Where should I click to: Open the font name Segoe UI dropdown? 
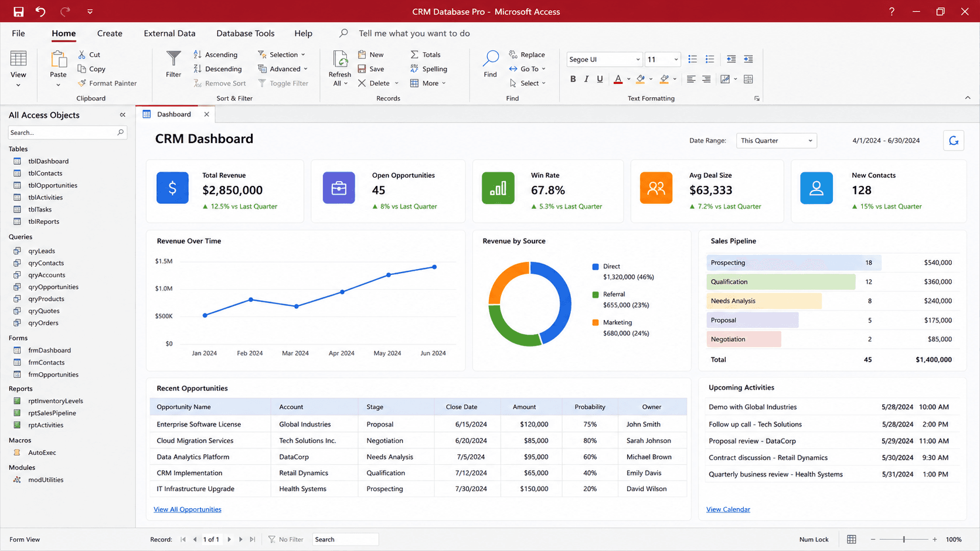coord(638,59)
